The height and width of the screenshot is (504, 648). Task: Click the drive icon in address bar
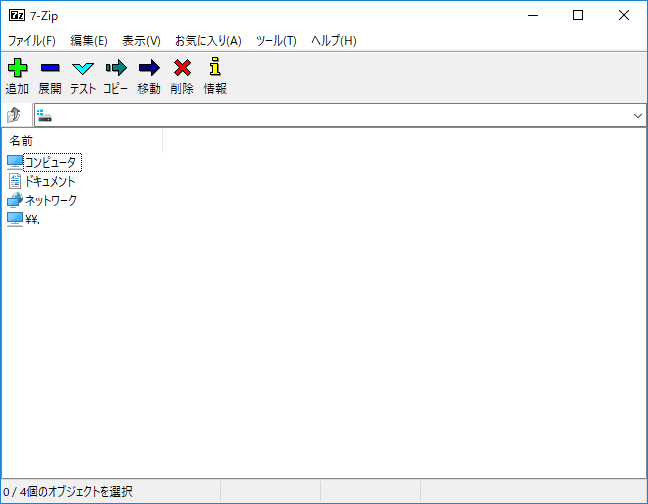tap(44, 115)
